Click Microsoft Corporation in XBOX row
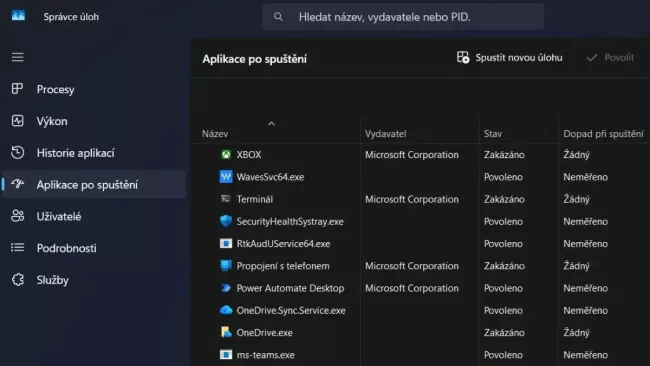Viewport: 650px width, 366px height. (x=412, y=155)
